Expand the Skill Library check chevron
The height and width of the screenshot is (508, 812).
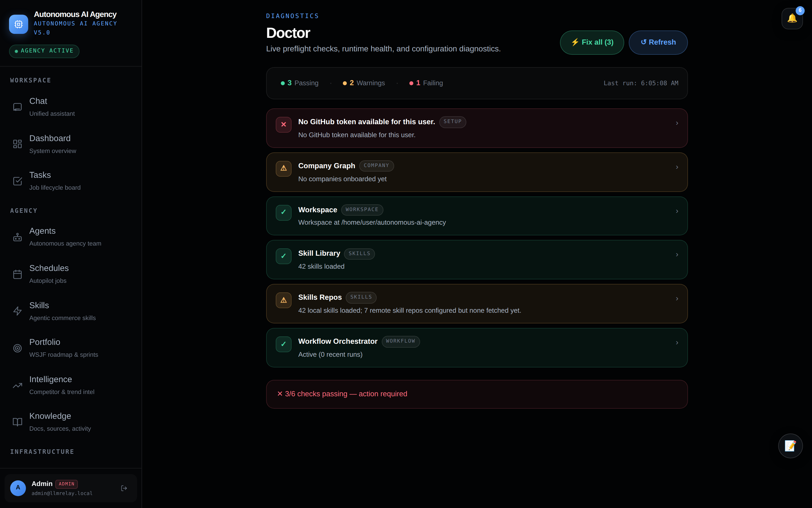tap(677, 255)
